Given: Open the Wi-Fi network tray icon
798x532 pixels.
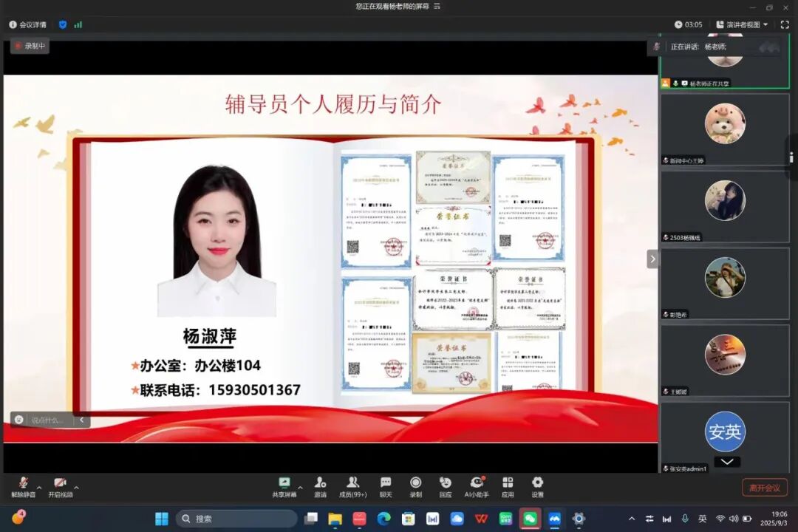Looking at the screenshot, I should [x=720, y=519].
